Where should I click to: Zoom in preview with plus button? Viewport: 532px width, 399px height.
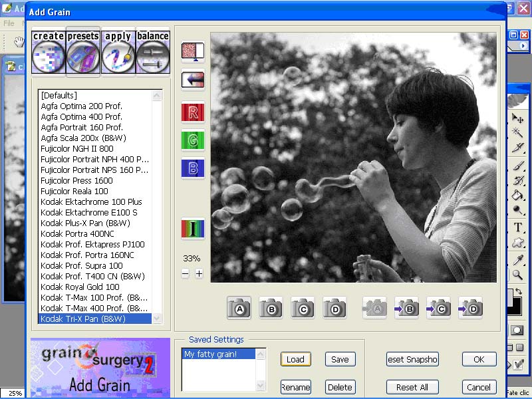coord(199,273)
